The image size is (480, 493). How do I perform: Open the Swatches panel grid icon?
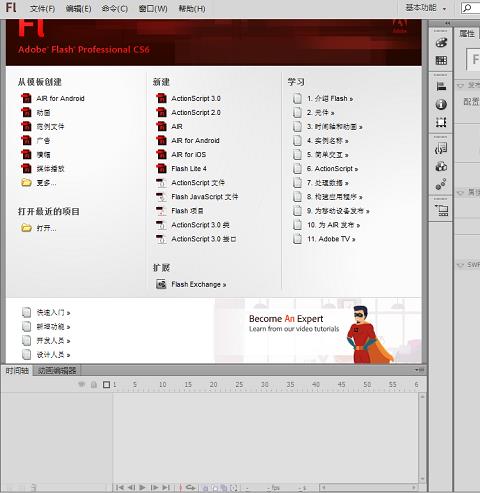point(441,60)
